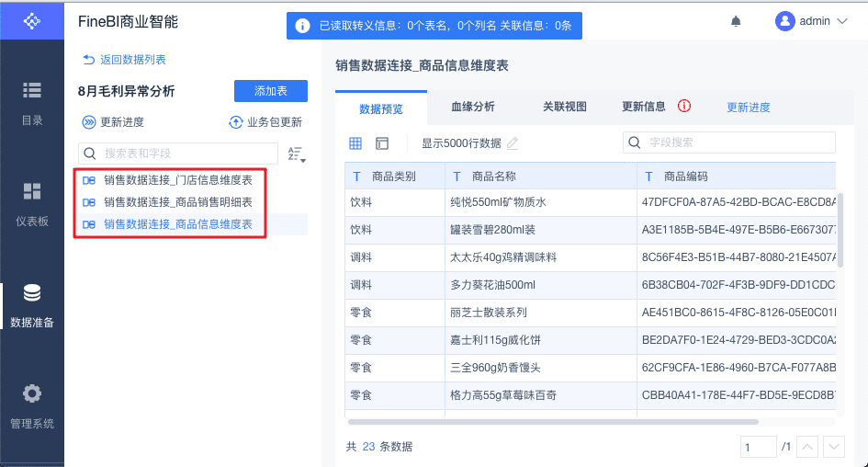Switch to the 关联视图 tab
Screen dimensions: 868x467
click(565, 107)
